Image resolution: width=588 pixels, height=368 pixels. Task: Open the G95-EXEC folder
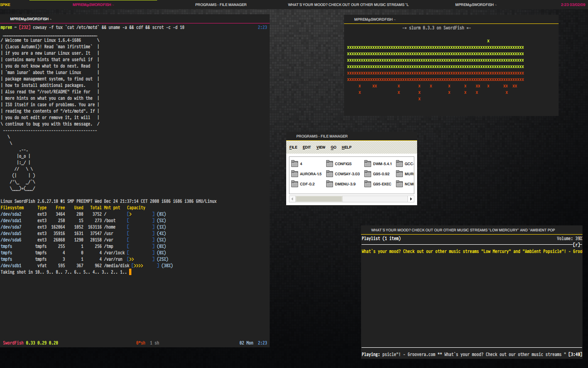point(378,184)
